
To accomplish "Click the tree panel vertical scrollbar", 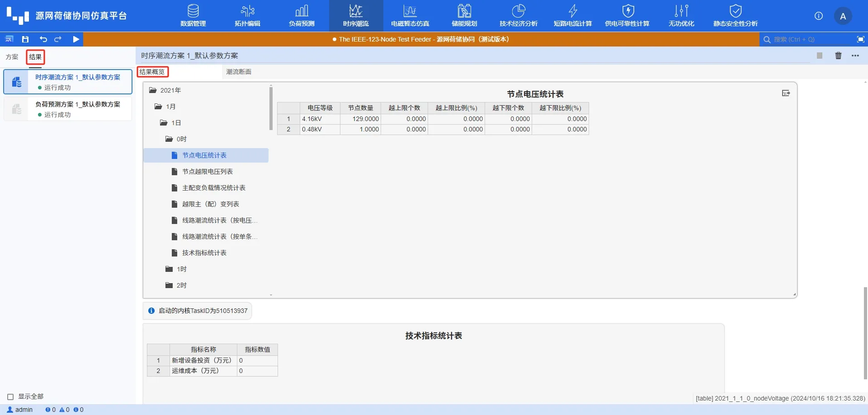I will coord(271,108).
